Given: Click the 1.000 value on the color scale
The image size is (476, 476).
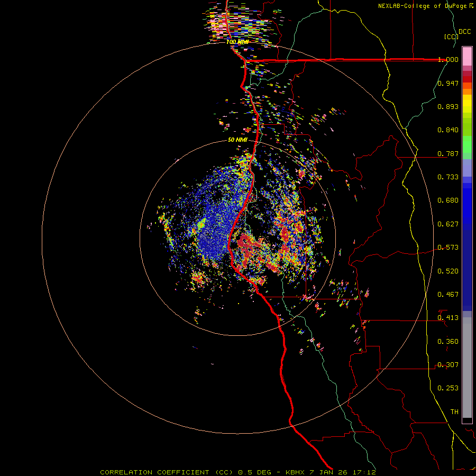Looking at the screenshot, I should (448, 59).
